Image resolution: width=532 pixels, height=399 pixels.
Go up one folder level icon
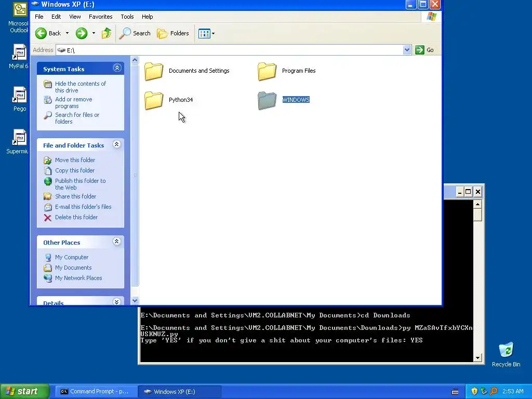pos(107,33)
